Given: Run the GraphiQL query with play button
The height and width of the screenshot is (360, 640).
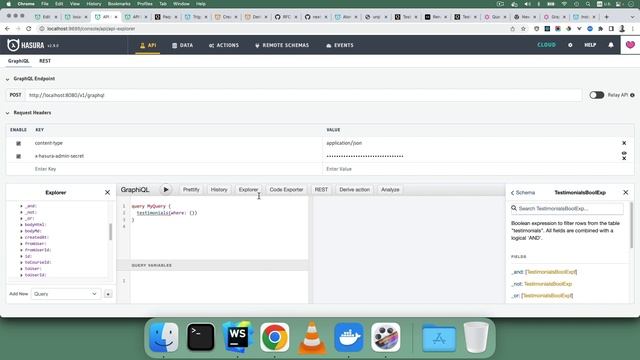Looking at the screenshot, I should coord(166,190).
